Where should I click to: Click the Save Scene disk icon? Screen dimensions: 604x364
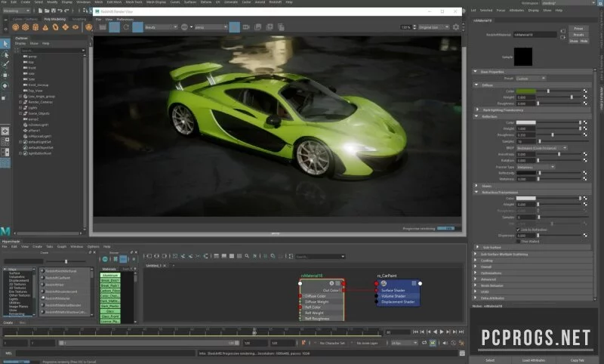tap(53, 11)
